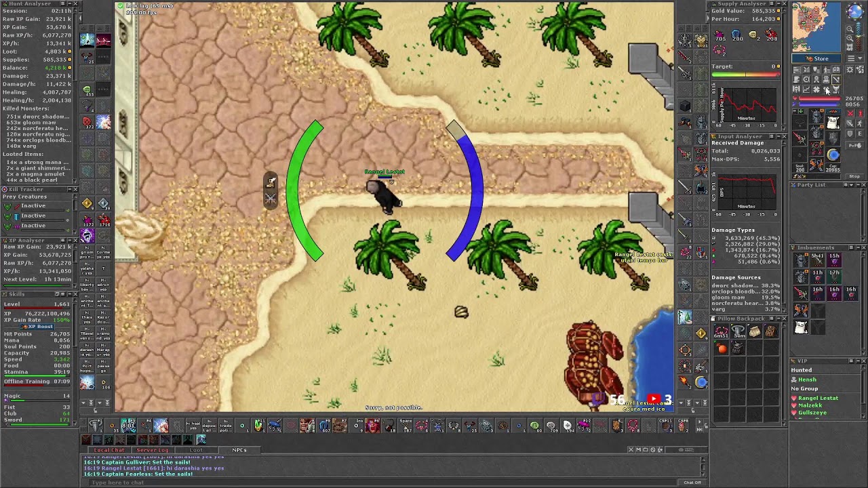Viewport: 868px width, 488px height.
Task: Select Malzekk in the VIP list
Action: pyautogui.click(x=810, y=405)
